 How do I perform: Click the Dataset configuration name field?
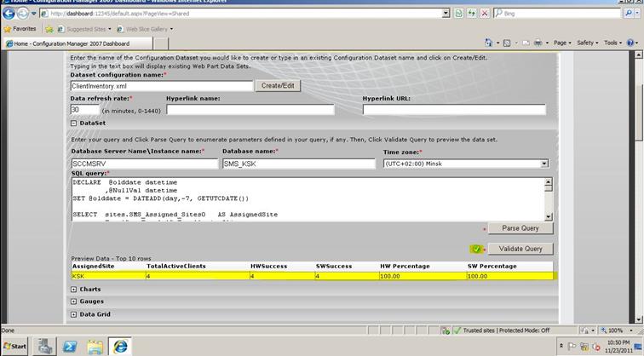click(162, 86)
